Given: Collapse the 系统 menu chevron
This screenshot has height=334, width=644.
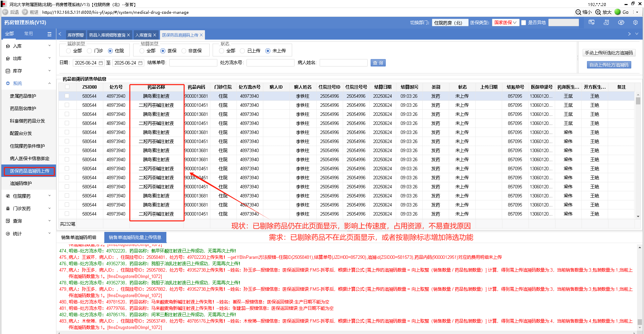Looking at the screenshot, I should pos(50,83).
